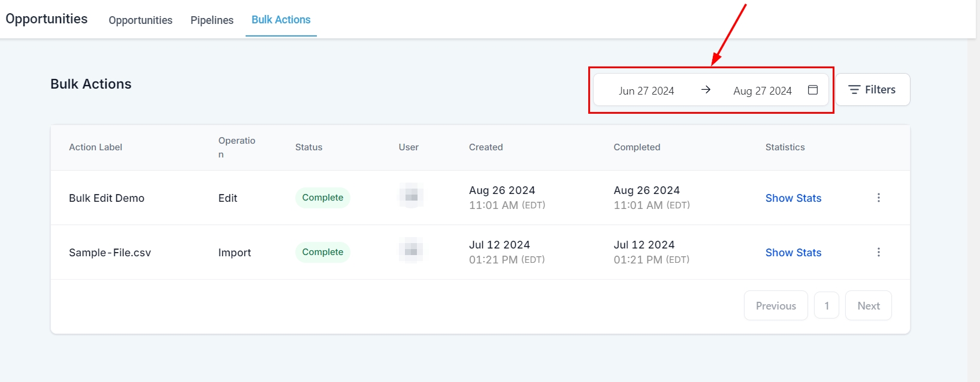This screenshot has height=382, width=980.
Task: Click Complete status badge for Bulk Edit Demo
Action: (322, 198)
